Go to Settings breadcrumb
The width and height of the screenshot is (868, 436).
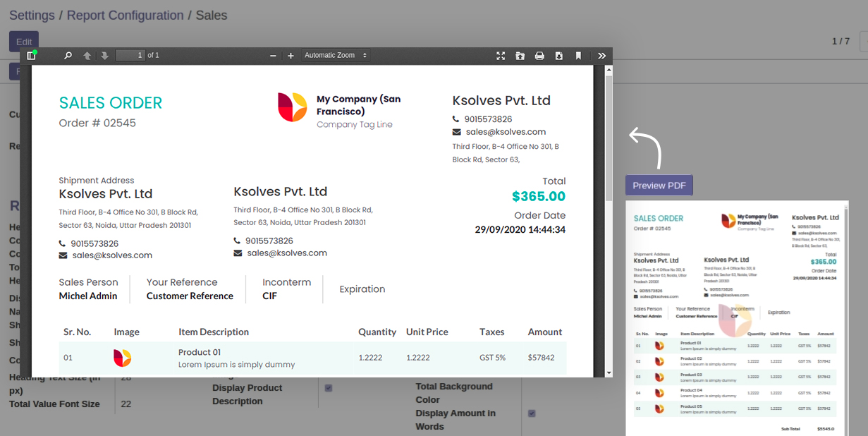(x=32, y=15)
